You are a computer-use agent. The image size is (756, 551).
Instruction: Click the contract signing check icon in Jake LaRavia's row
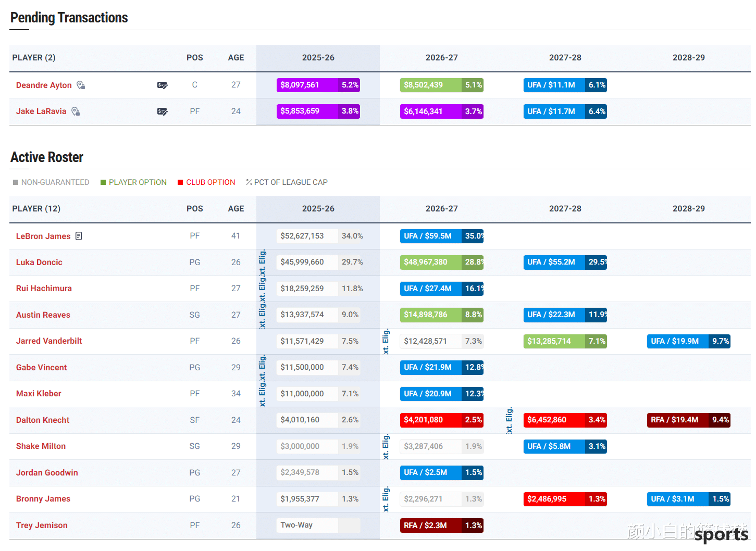point(163,111)
